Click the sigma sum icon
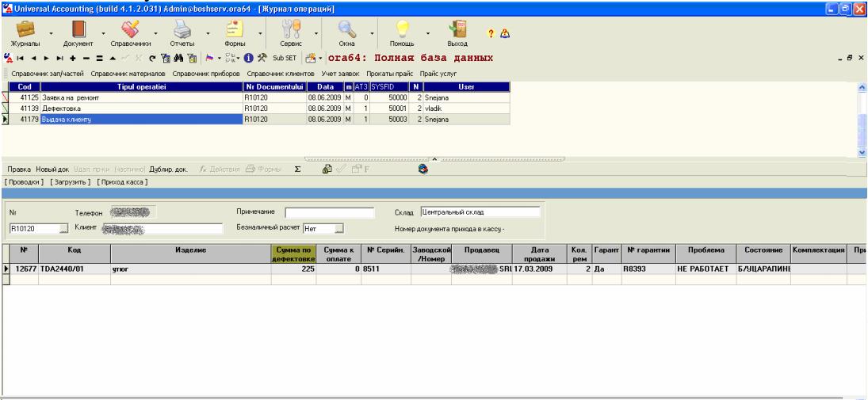This screenshot has width=868, height=400. tap(297, 170)
